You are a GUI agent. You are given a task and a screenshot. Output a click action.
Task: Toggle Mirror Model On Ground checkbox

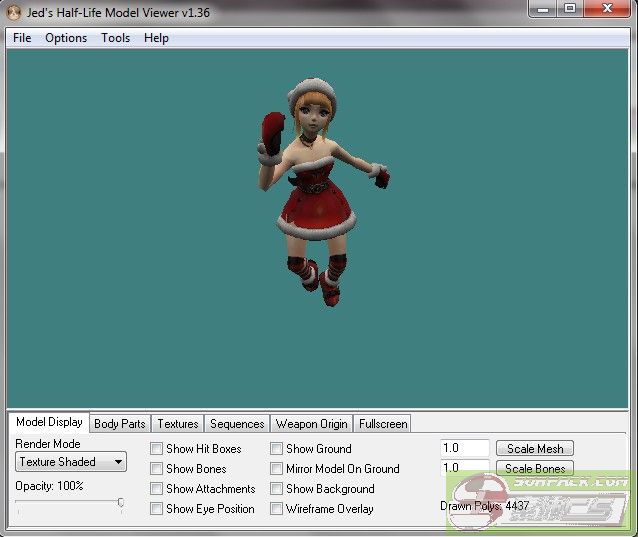276,469
